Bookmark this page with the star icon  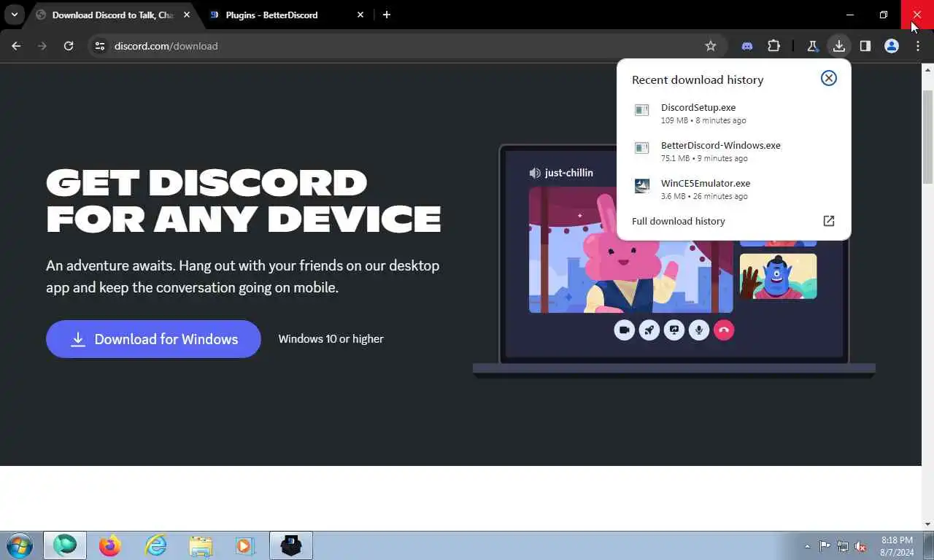click(711, 46)
